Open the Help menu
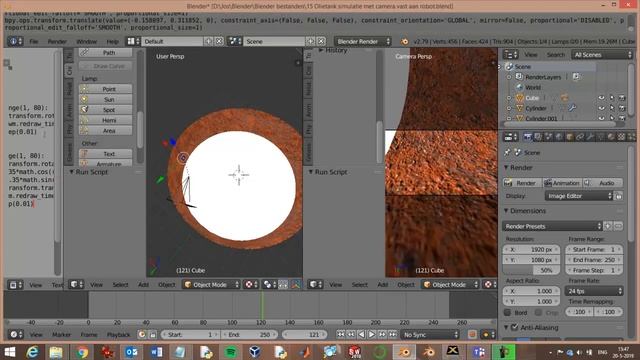Image resolution: width=640 pixels, height=360 pixels. (112, 41)
